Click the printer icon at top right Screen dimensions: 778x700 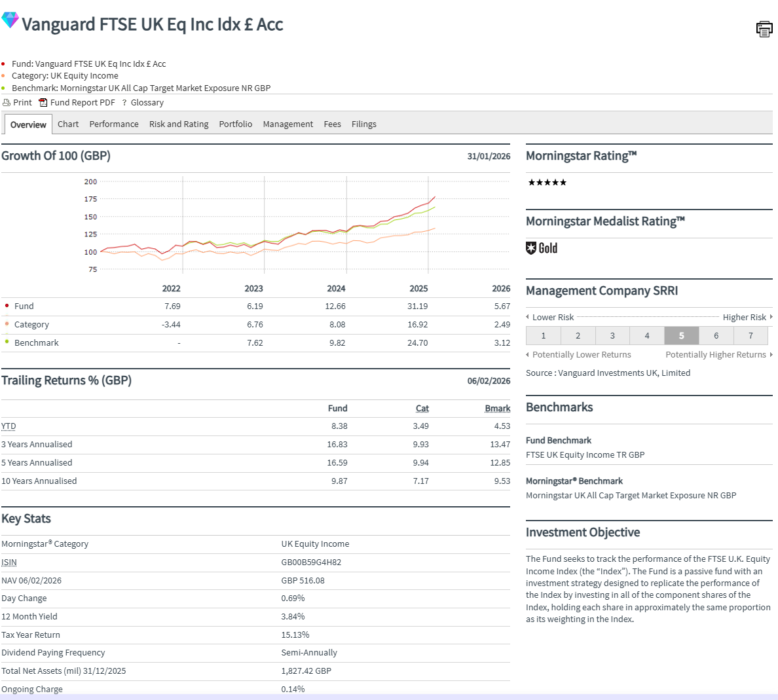(764, 29)
